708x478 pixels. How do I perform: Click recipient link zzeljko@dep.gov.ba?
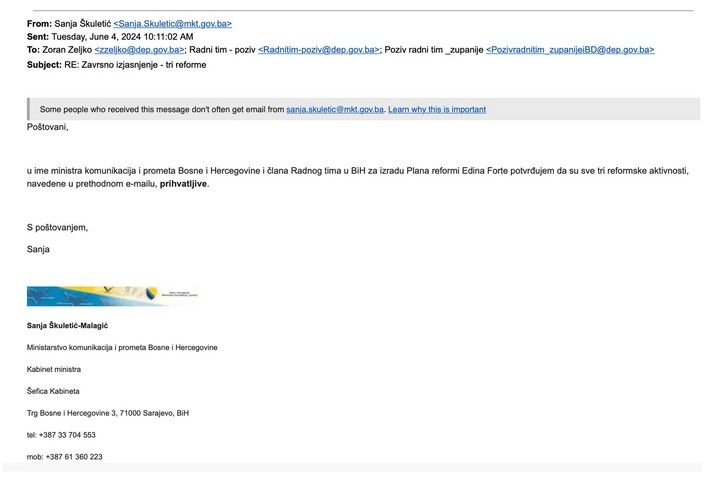[140, 50]
